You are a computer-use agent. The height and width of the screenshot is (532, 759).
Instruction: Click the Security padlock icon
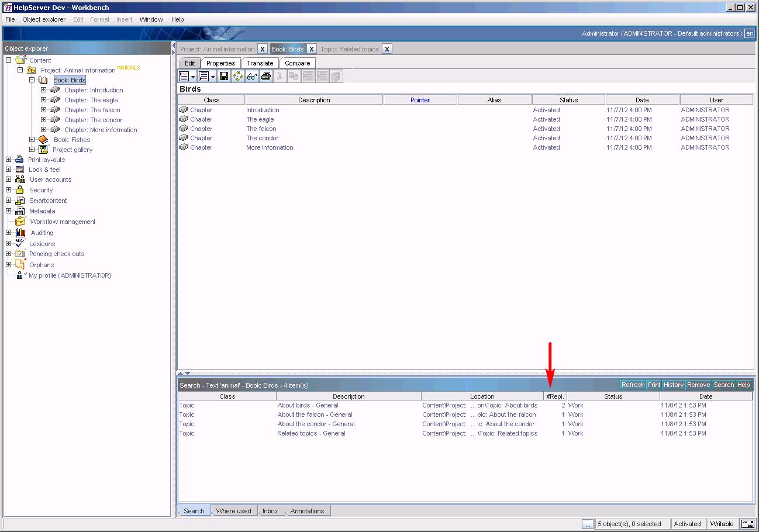[20, 190]
